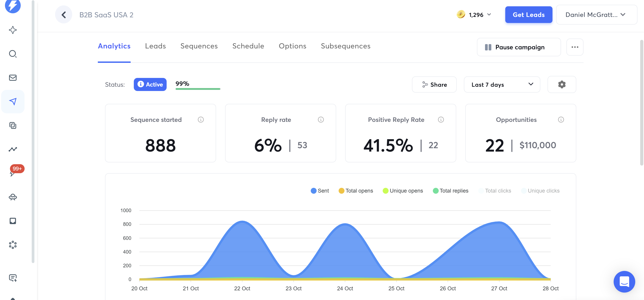The width and height of the screenshot is (644, 300).
Task: Select the campaigns paper plane icon
Action: tap(13, 101)
